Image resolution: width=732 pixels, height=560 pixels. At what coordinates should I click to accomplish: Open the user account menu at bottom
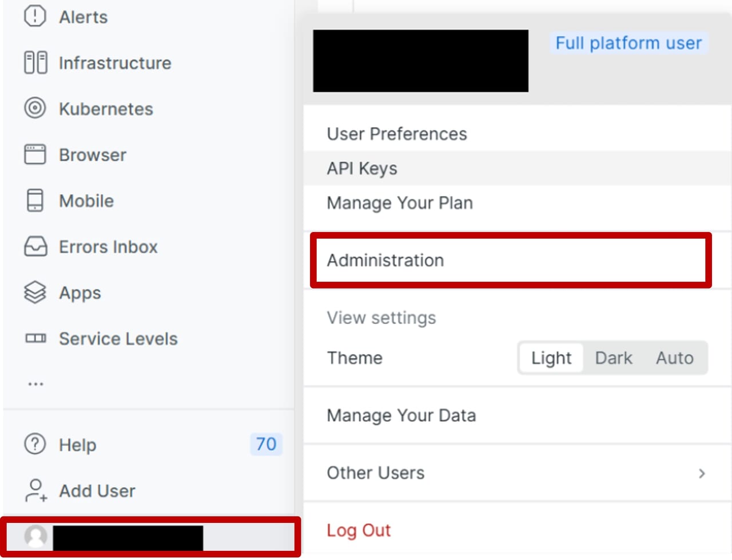(x=150, y=537)
